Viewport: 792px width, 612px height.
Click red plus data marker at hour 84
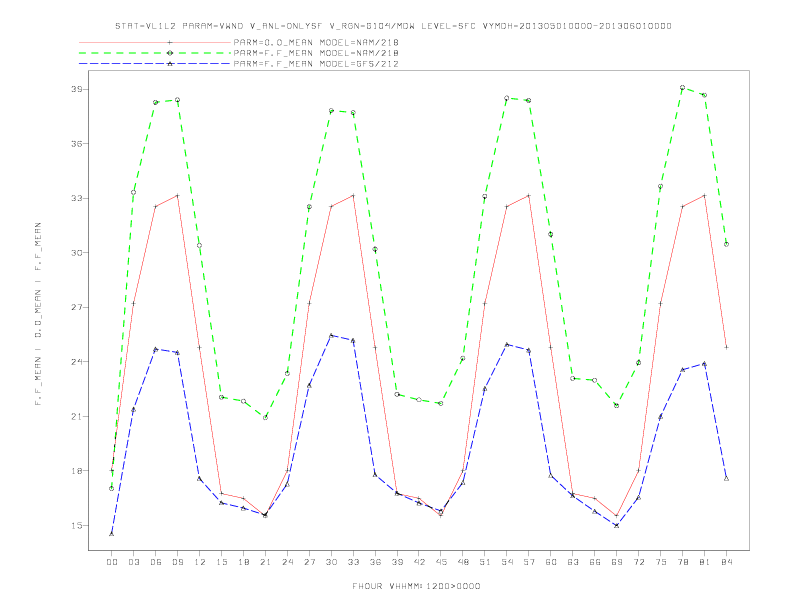[x=726, y=347]
